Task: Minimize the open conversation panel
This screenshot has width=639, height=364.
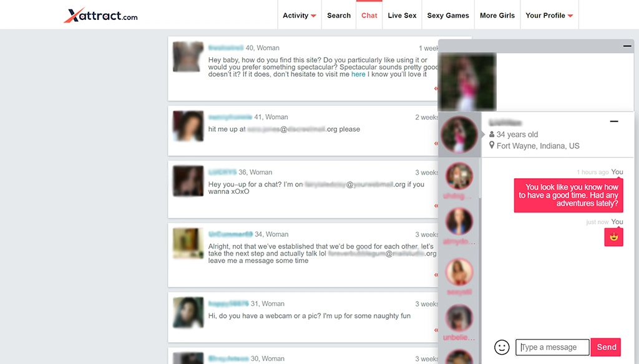Action: point(614,121)
